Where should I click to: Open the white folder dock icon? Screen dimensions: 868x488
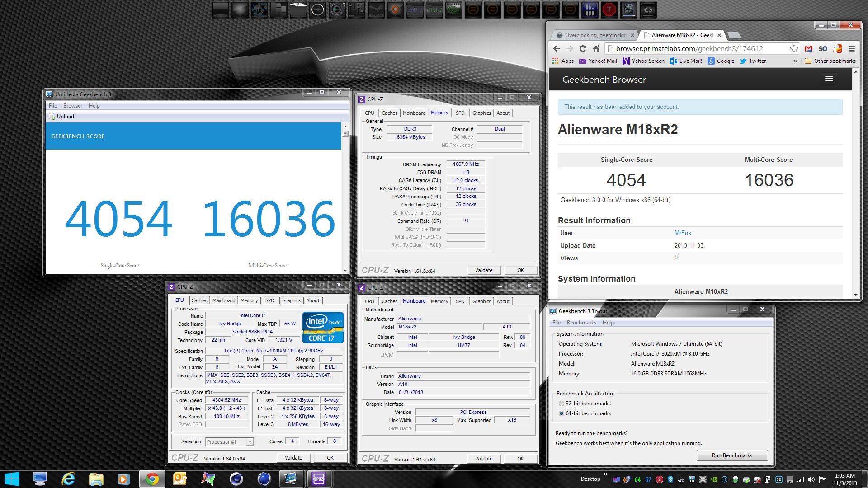pyautogui.click(x=298, y=9)
